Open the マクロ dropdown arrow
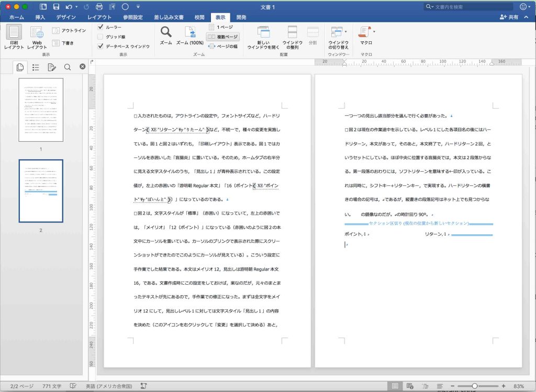 pos(374,32)
